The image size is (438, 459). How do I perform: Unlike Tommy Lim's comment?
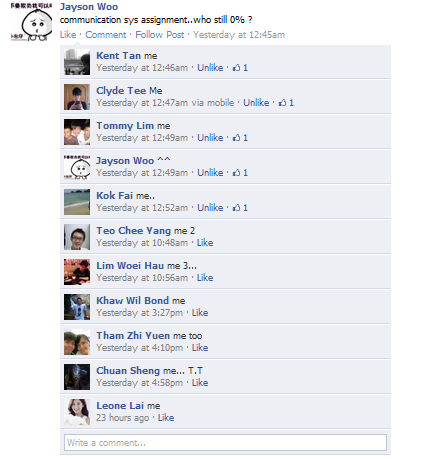tap(210, 138)
